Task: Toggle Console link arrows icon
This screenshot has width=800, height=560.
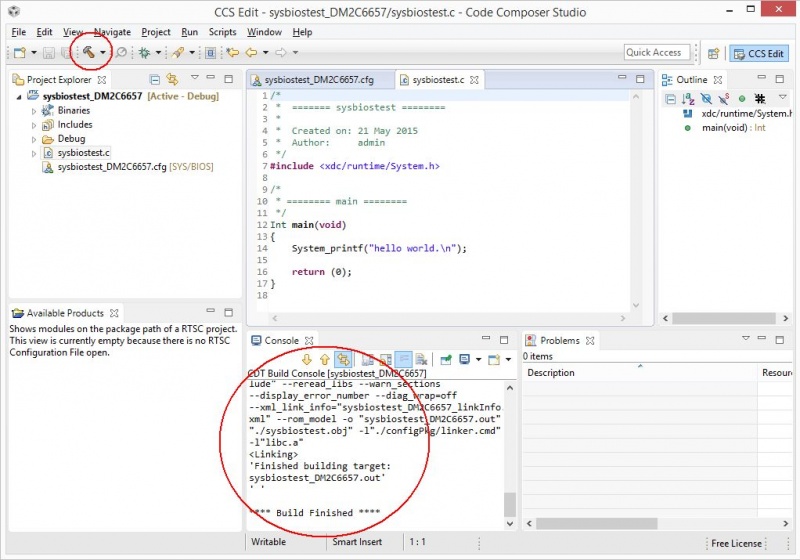Action: point(343,360)
